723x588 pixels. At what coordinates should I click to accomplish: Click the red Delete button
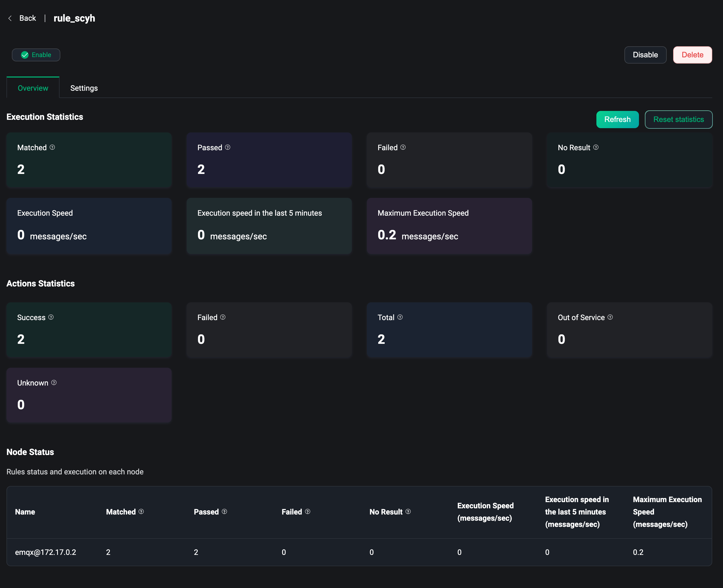(x=692, y=55)
